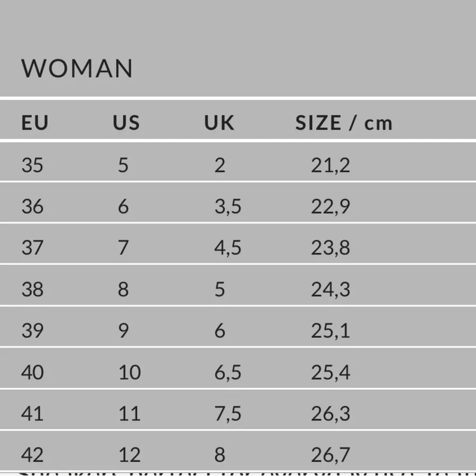
Task: Click UK size 7,5 cell
Action: click(x=227, y=414)
